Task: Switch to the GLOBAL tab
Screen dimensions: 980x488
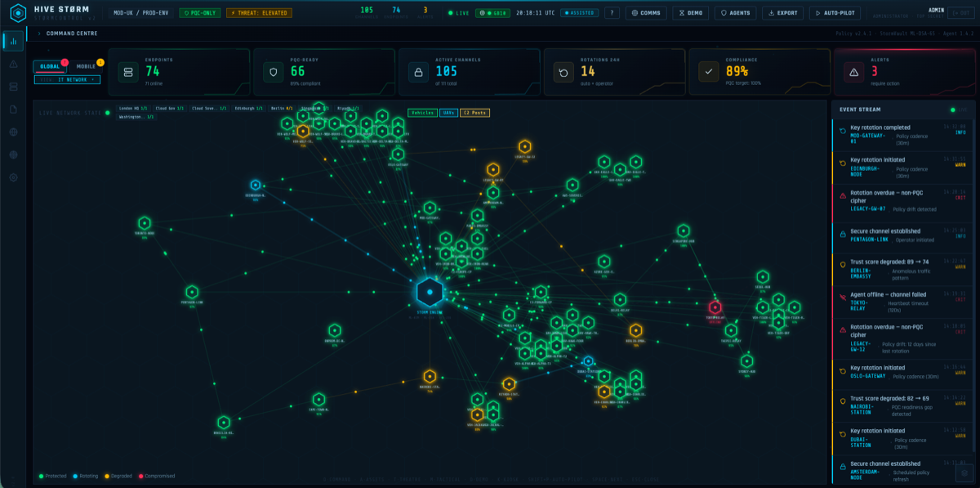Action: [50, 66]
